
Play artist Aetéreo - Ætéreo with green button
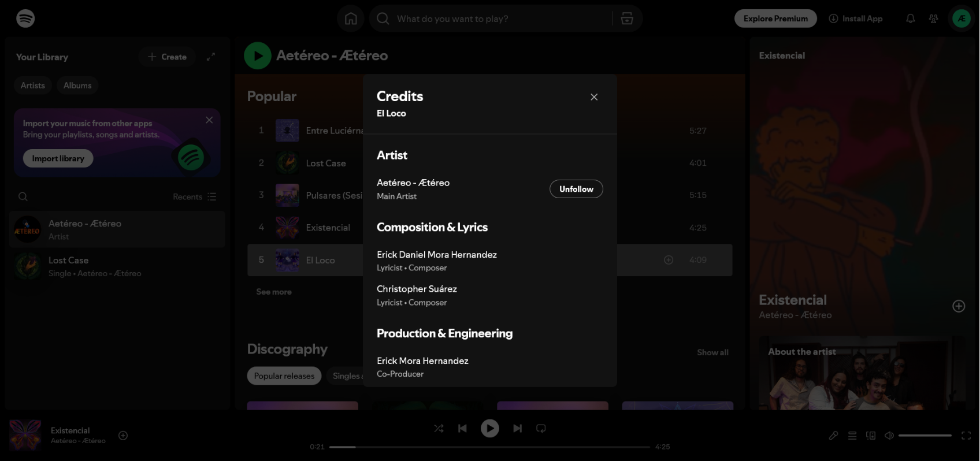[258, 55]
